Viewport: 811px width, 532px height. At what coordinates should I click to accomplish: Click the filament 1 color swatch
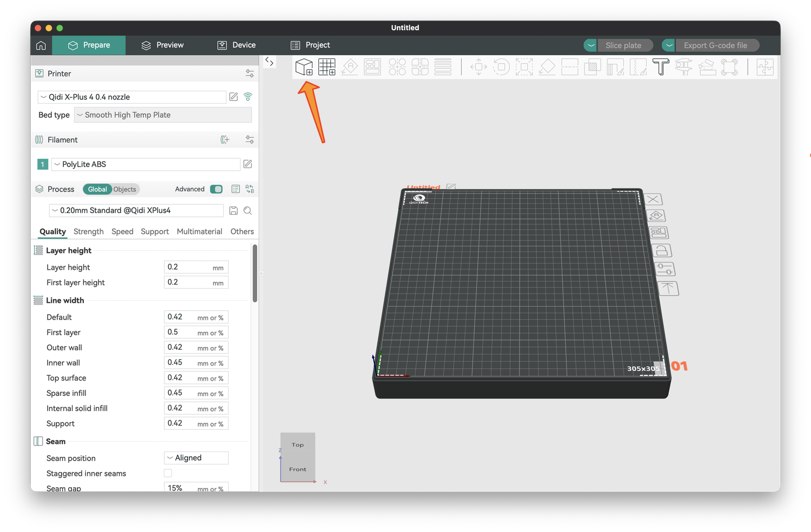(43, 164)
